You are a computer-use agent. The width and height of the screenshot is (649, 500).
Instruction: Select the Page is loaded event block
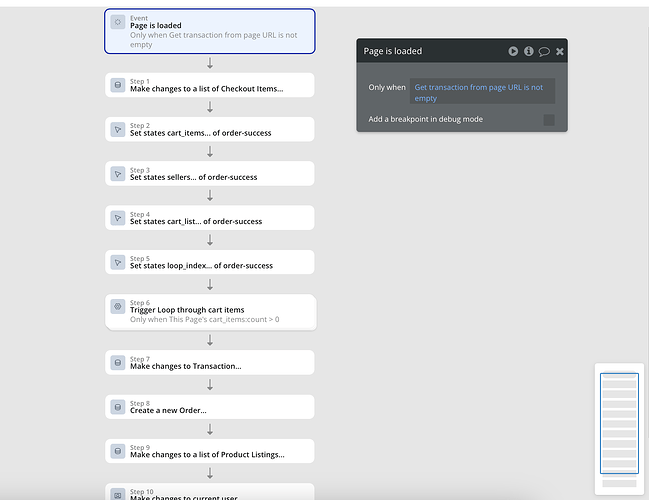(210, 31)
